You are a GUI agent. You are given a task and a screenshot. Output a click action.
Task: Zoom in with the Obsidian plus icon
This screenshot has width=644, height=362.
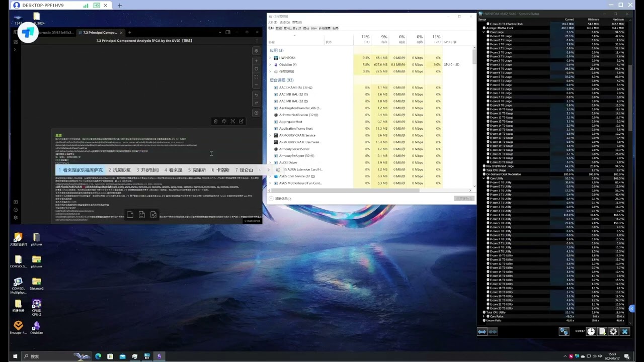(257, 60)
